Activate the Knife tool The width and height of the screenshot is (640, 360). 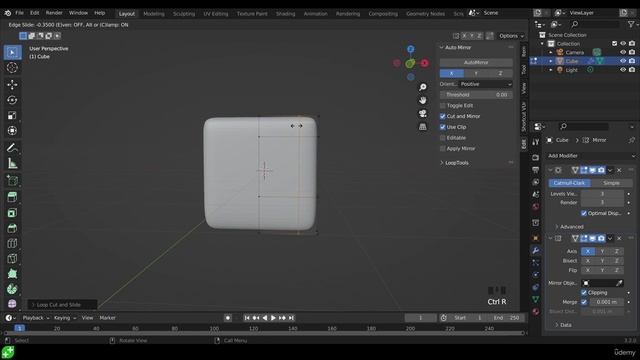[x=12, y=258]
